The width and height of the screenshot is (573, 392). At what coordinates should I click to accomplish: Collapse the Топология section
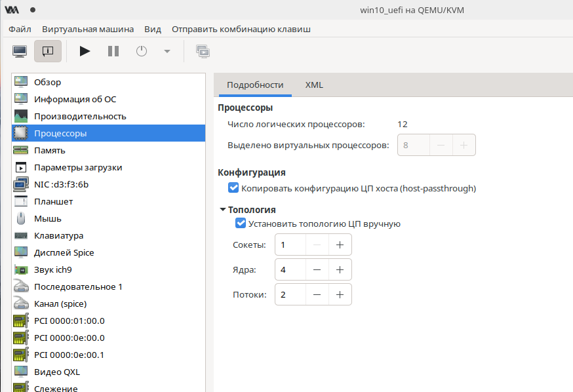(222, 210)
